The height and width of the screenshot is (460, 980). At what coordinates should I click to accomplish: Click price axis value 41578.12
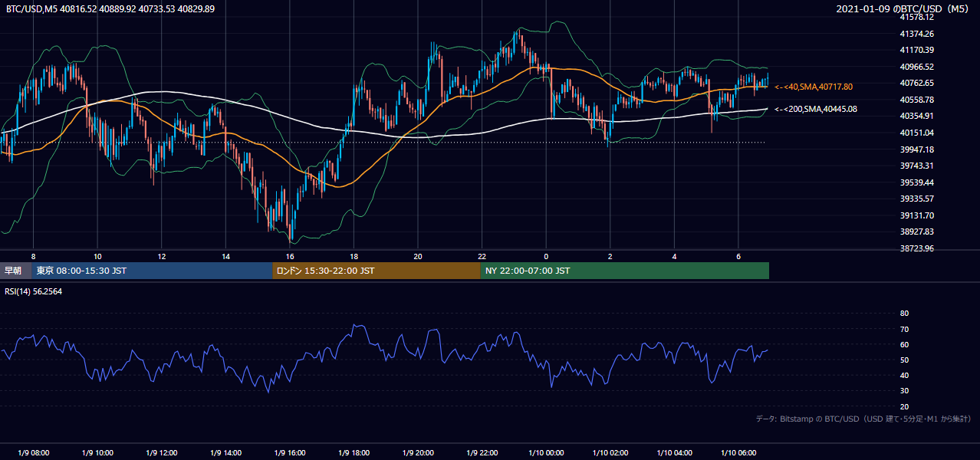click(x=916, y=18)
